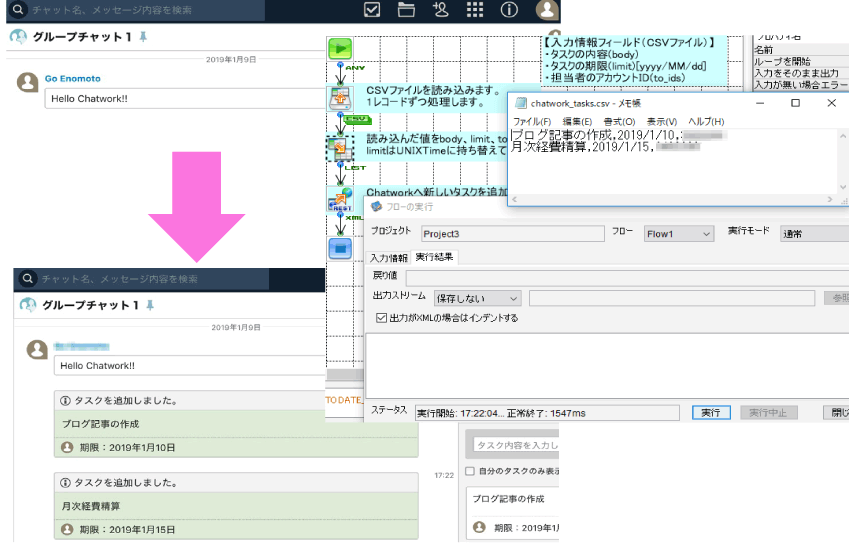Select the blue End flow component
This screenshot has width=850, height=546.
tap(340, 249)
